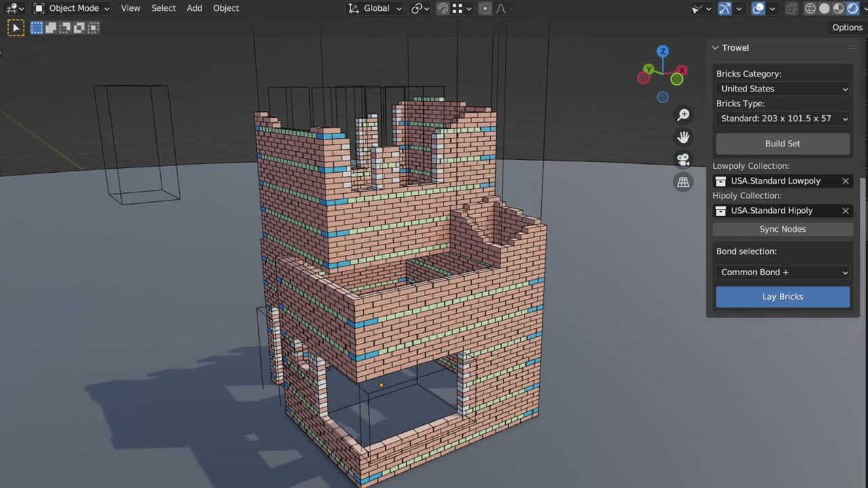
Task: Activate the Zoom magnifier in viewport sidebar
Action: [x=683, y=115]
